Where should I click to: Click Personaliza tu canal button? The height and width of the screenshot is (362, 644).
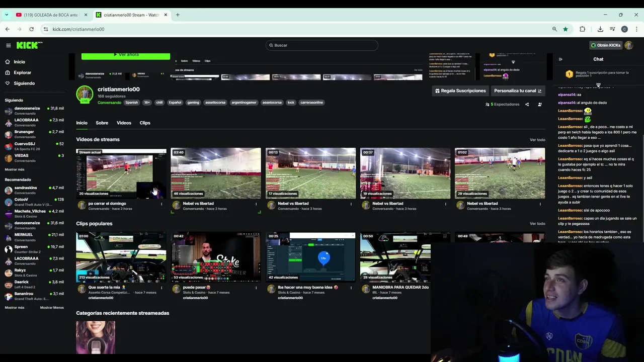pyautogui.click(x=518, y=91)
